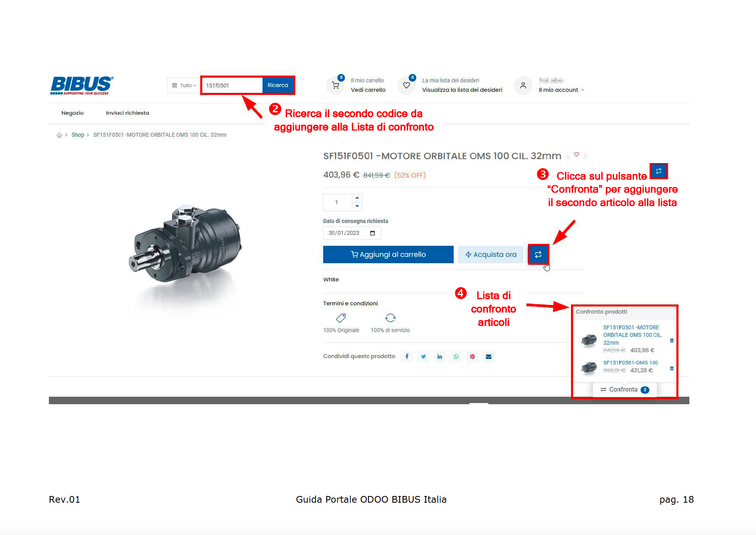The width and height of the screenshot is (756, 535).
Task: Remove SF151F0501 from comparison list
Action: 672,340
